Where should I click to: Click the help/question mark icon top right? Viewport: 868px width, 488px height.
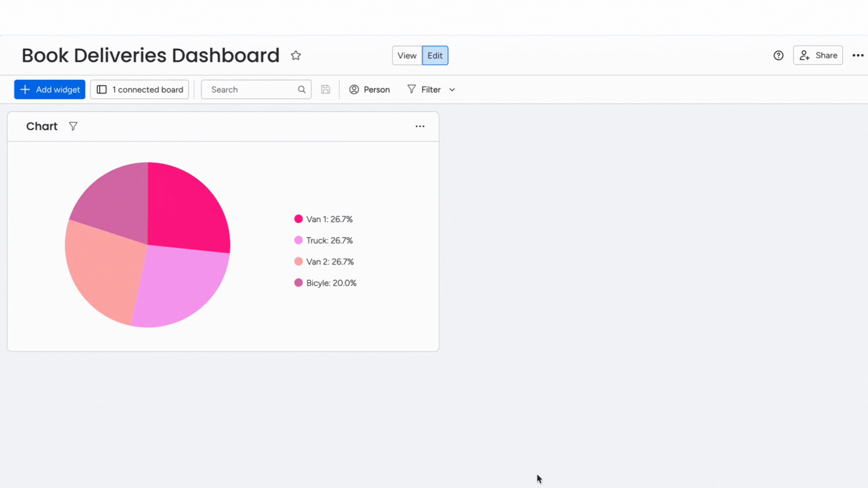click(778, 55)
